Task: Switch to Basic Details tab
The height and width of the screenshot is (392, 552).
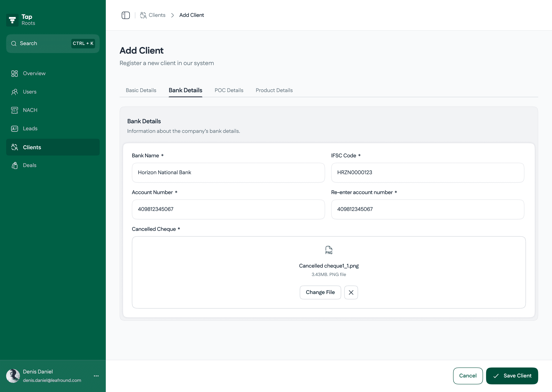Action: pyautogui.click(x=141, y=90)
